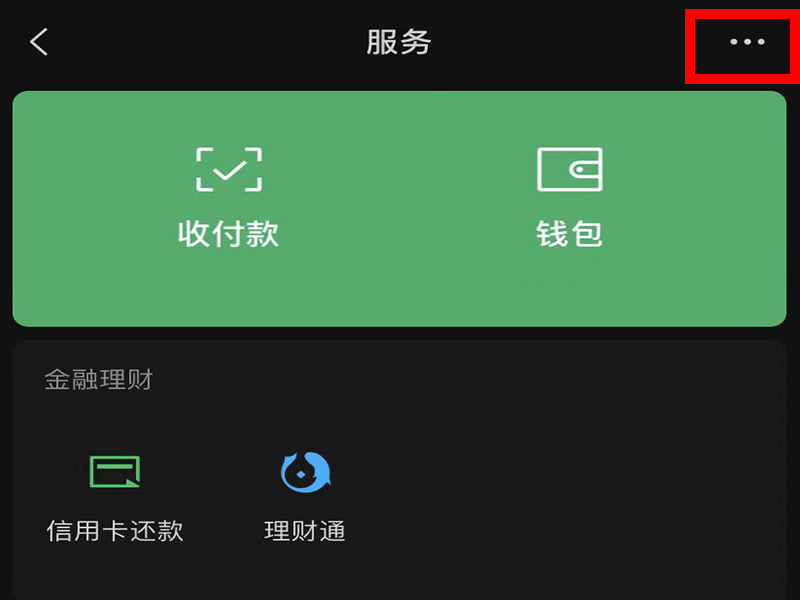The image size is (800, 600).
Task: Select the 金融理财 section header
Action: click(x=99, y=380)
